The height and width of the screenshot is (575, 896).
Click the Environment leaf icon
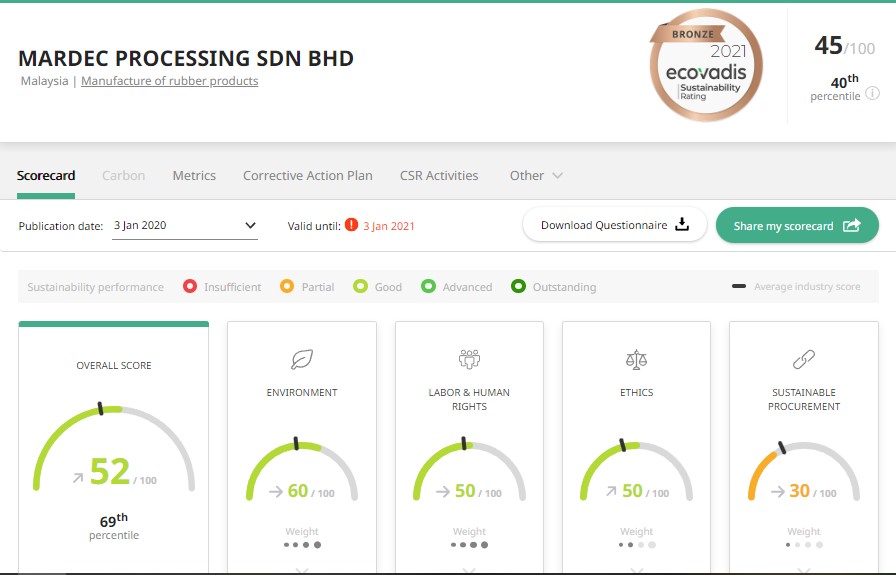pyautogui.click(x=302, y=360)
